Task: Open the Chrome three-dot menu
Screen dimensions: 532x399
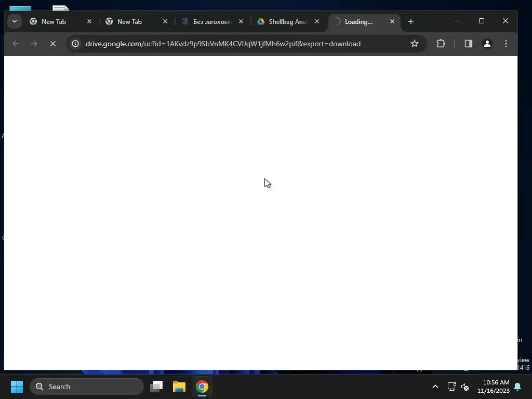Action: pyautogui.click(x=506, y=44)
